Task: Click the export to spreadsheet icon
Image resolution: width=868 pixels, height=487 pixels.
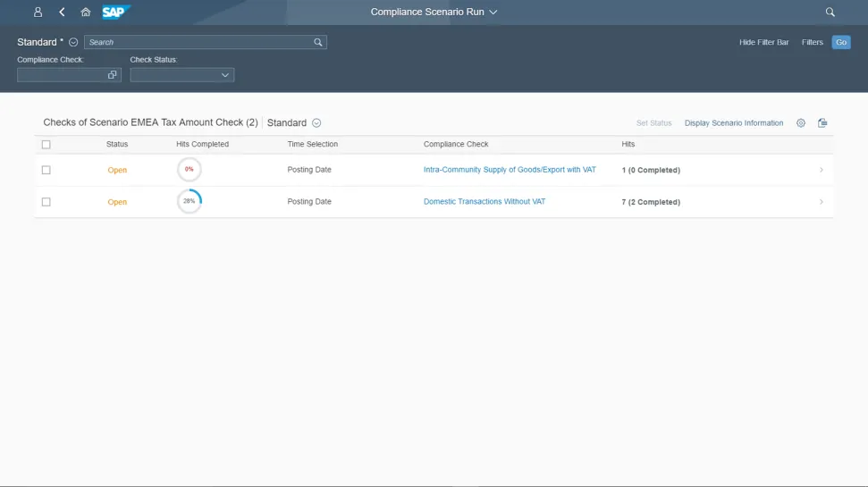Action: tap(822, 123)
